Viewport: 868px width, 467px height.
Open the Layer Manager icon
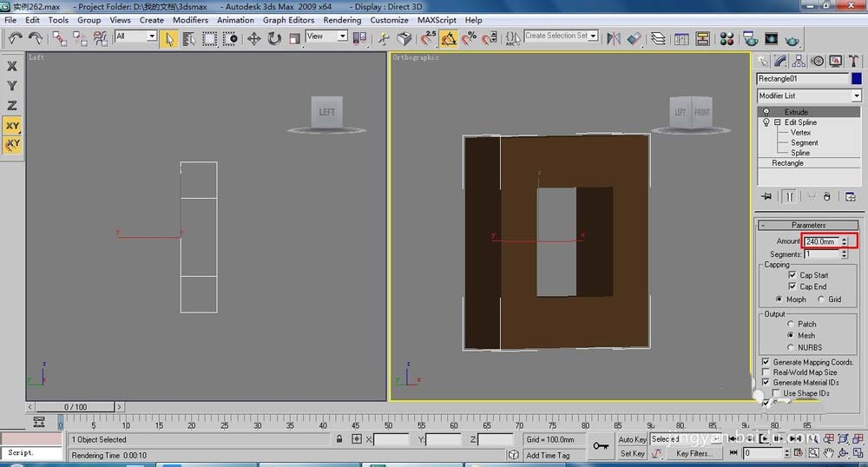click(x=659, y=38)
